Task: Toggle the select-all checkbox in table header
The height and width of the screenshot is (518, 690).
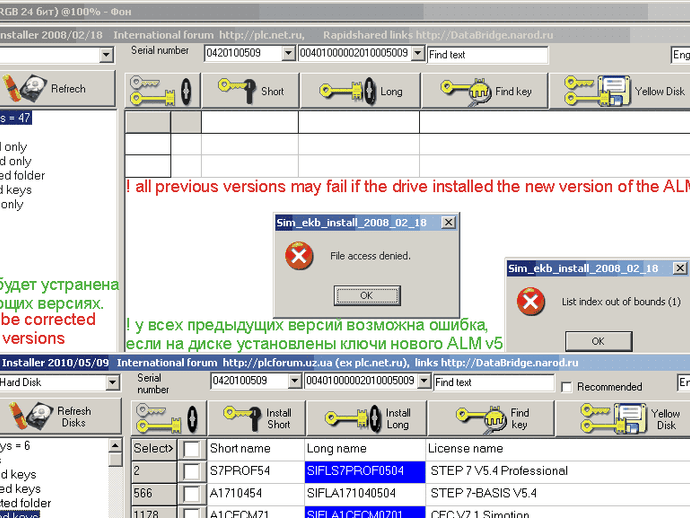Action: click(191, 449)
